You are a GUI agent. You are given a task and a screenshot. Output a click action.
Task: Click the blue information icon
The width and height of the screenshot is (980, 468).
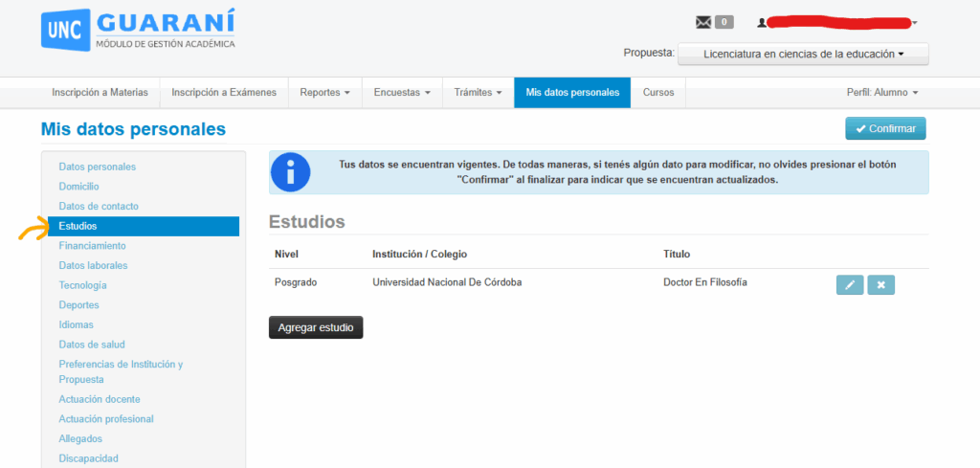click(291, 172)
